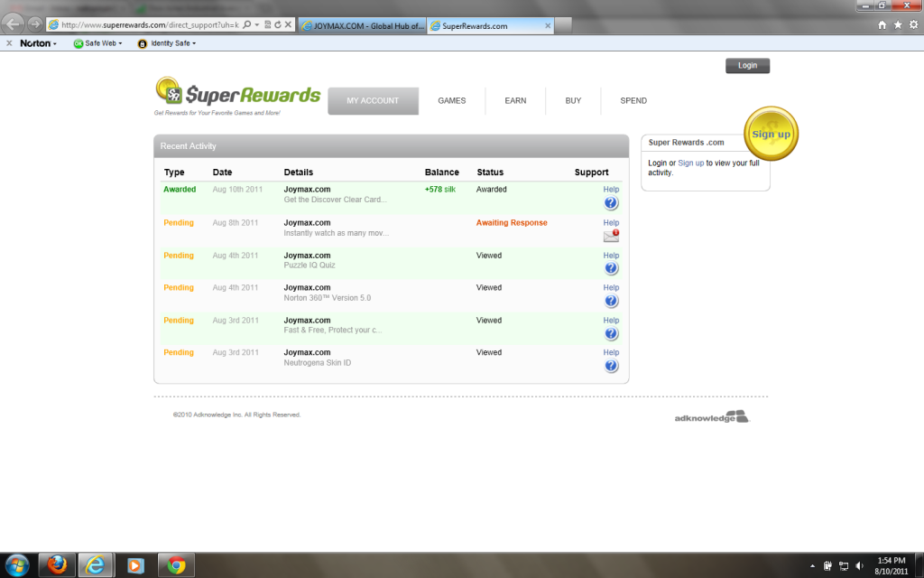924x578 pixels.
Task: Click the Stop loading X in the address bar
Action: (288, 24)
